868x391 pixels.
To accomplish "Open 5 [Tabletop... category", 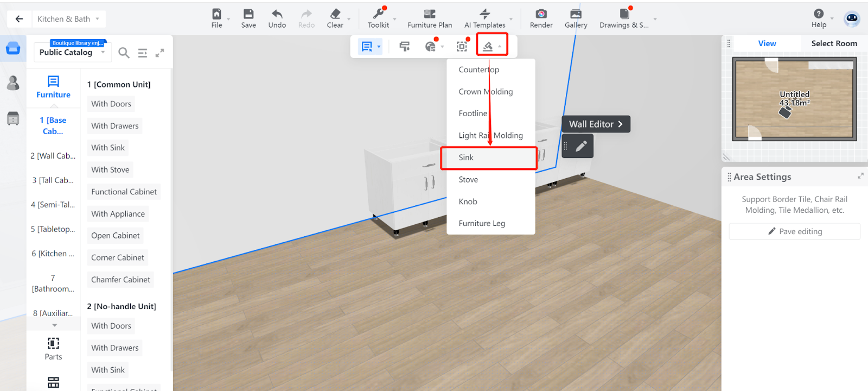I will click(53, 229).
